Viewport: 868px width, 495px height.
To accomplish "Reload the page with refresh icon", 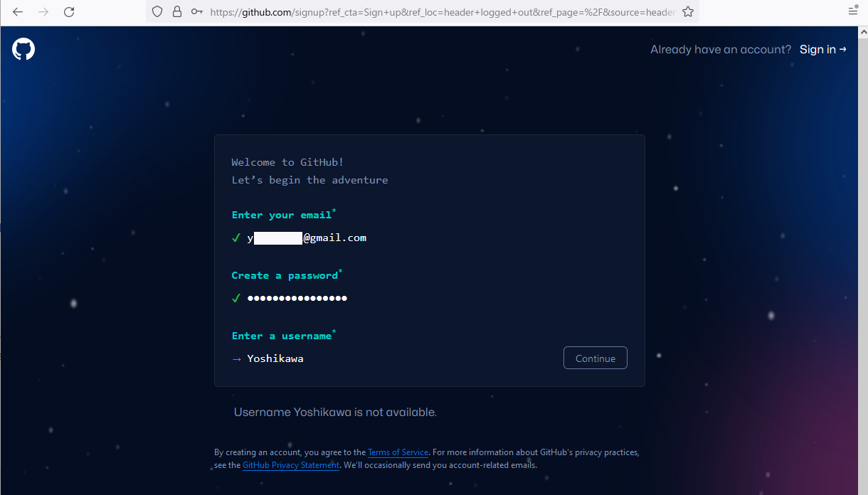I will point(69,11).
